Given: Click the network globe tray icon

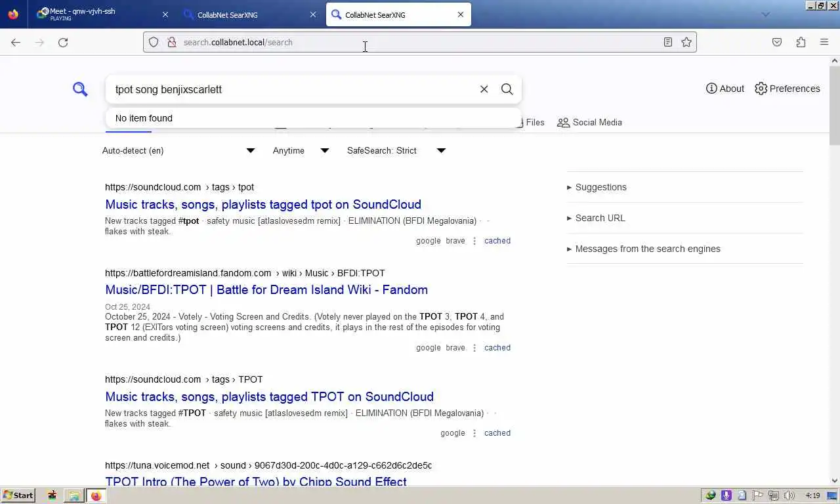Looking at the screenshot, I should pyautogui.click(x=710, y=495).
